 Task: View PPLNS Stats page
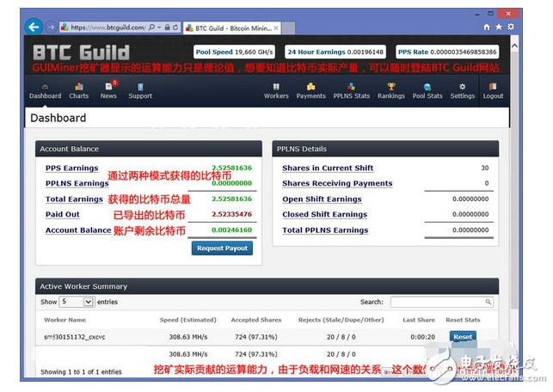click(351, 89)
